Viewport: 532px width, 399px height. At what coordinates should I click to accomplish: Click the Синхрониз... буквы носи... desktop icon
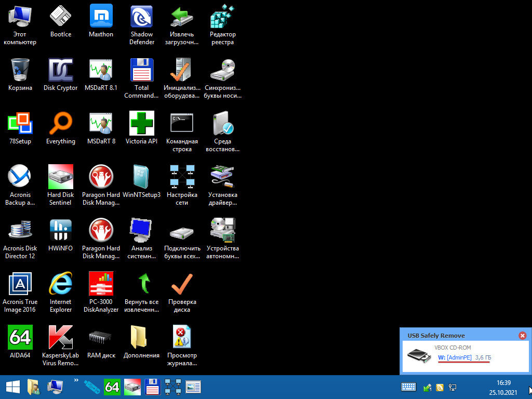pyautogui.click(x=222, y=78)
